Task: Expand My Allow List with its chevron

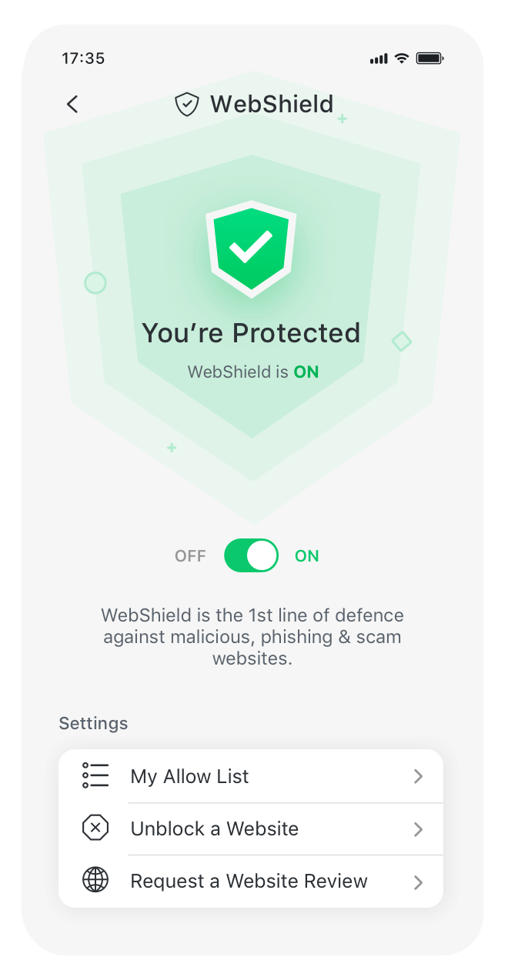Action: (x=418, y=776)
